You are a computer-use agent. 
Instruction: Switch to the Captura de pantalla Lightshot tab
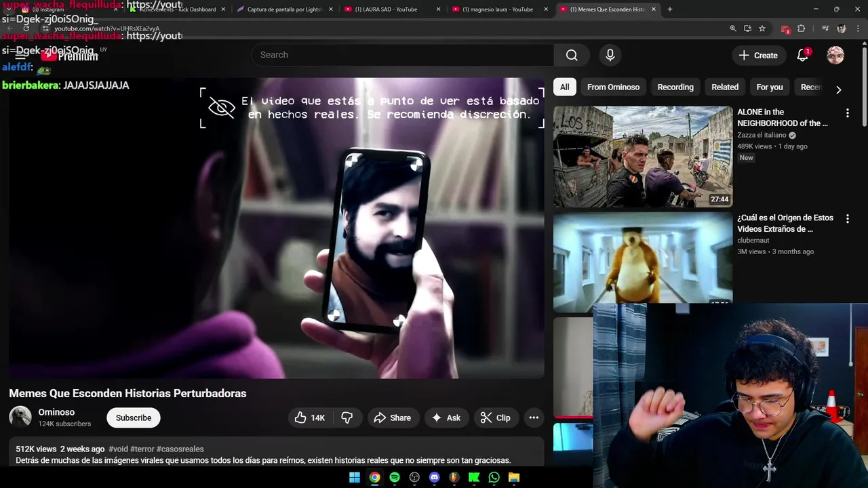[x=285, y=9]
